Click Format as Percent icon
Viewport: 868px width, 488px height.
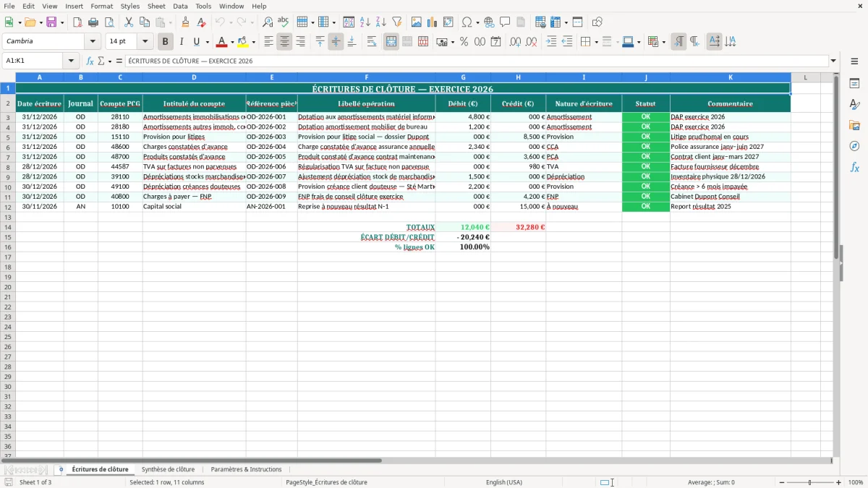(464, 42)
